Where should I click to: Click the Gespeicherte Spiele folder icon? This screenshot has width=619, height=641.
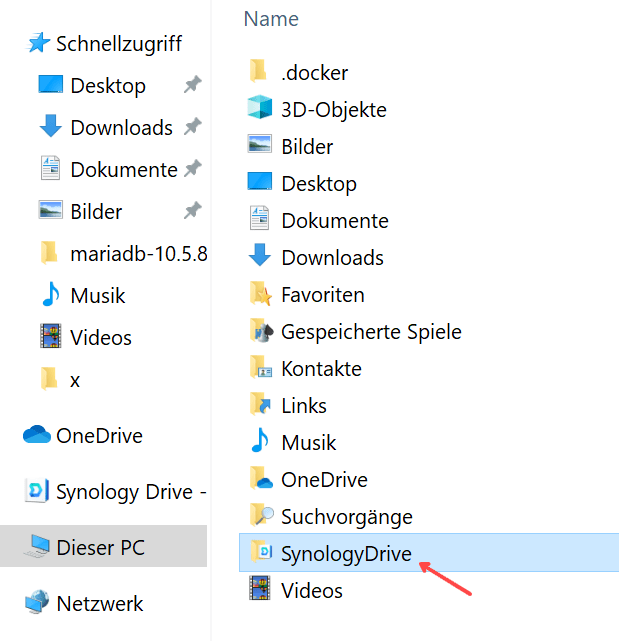coord(260,331)
